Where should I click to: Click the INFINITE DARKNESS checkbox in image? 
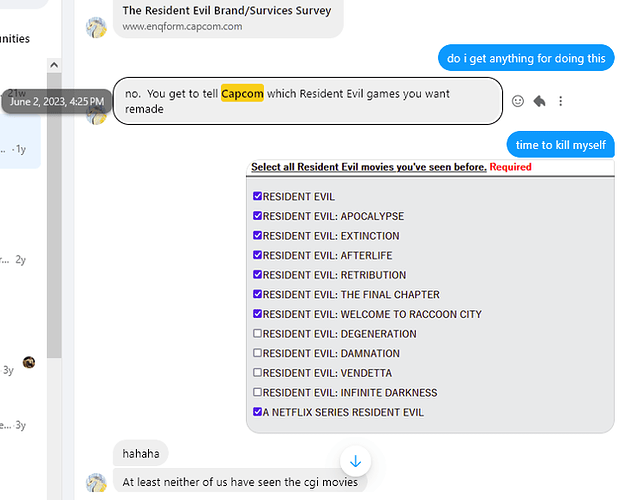(x=257, y=392)
